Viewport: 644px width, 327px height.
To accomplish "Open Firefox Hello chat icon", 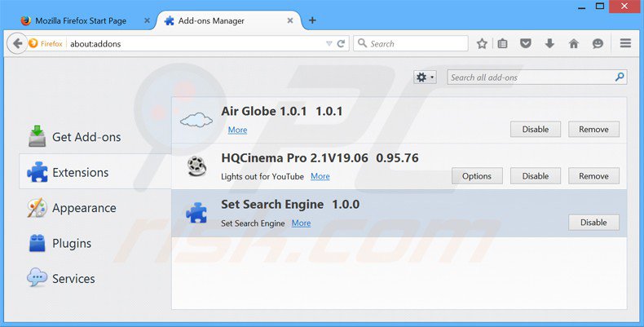I will [598, 43].
